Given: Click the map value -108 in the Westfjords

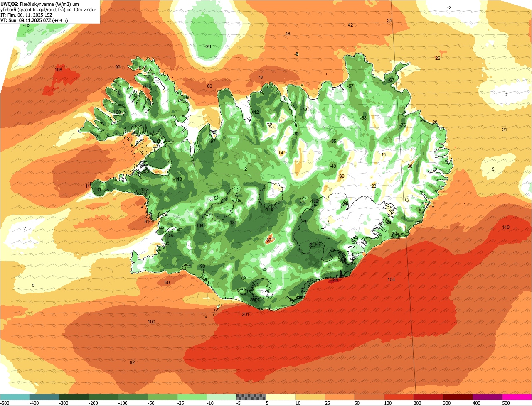Looking at the screenshot, I should pos(117,112).
